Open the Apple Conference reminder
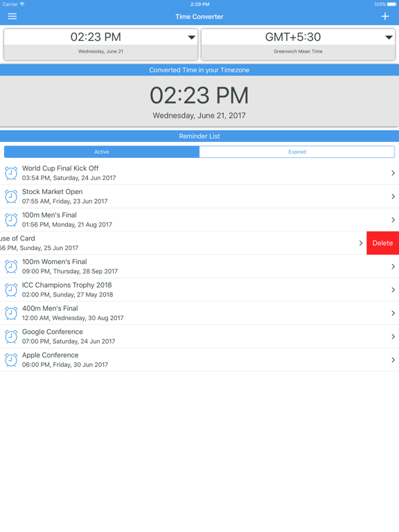The width and height of the screenshot is (399, 532). pos(199,360)
